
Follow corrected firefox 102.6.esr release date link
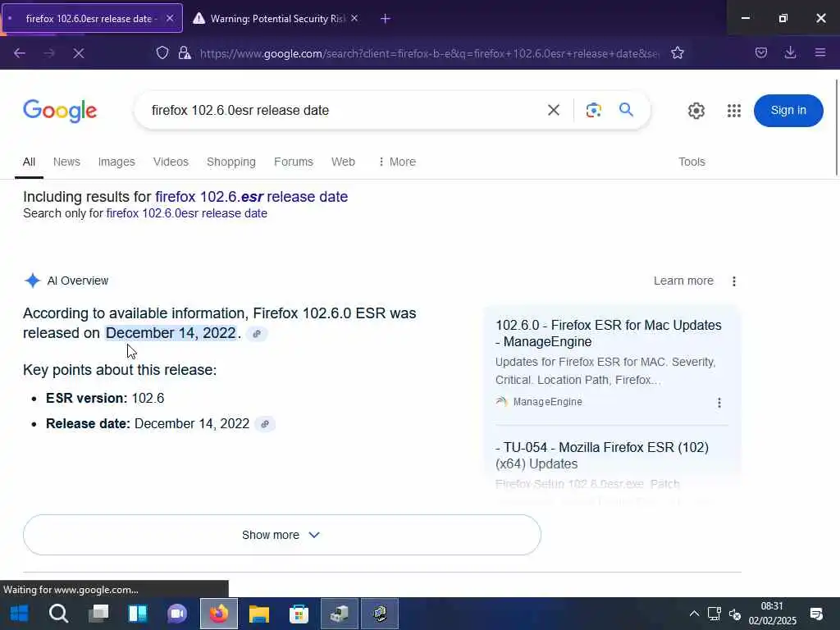coord(251,197)
